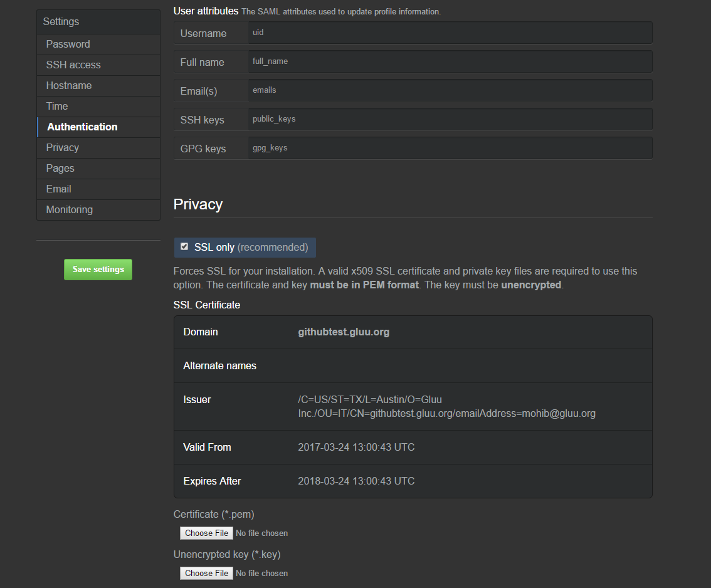Click the GPG keys attribute input
This screenshot has height=588, width=711.
(x=450, y=148)
